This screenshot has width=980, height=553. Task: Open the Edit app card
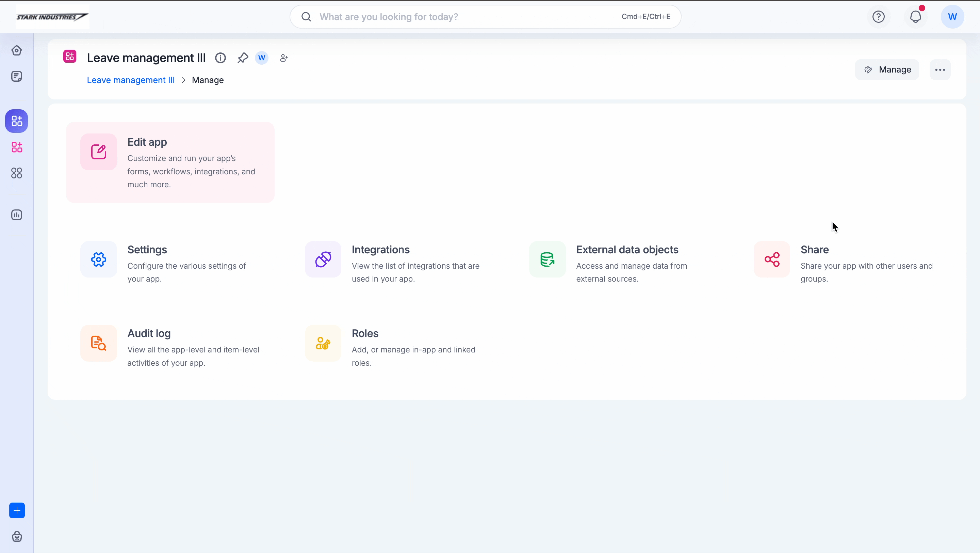(x=170, y=162)
